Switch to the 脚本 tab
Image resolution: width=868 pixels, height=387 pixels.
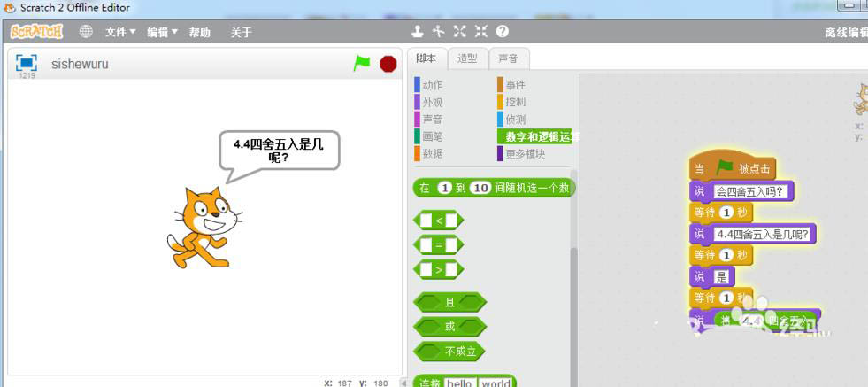pos(426,58)
